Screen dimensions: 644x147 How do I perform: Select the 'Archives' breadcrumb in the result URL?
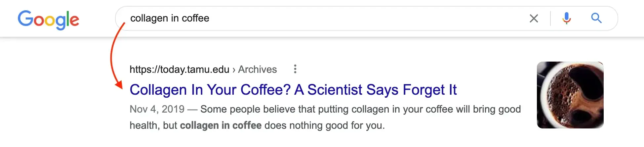point(258,69)
